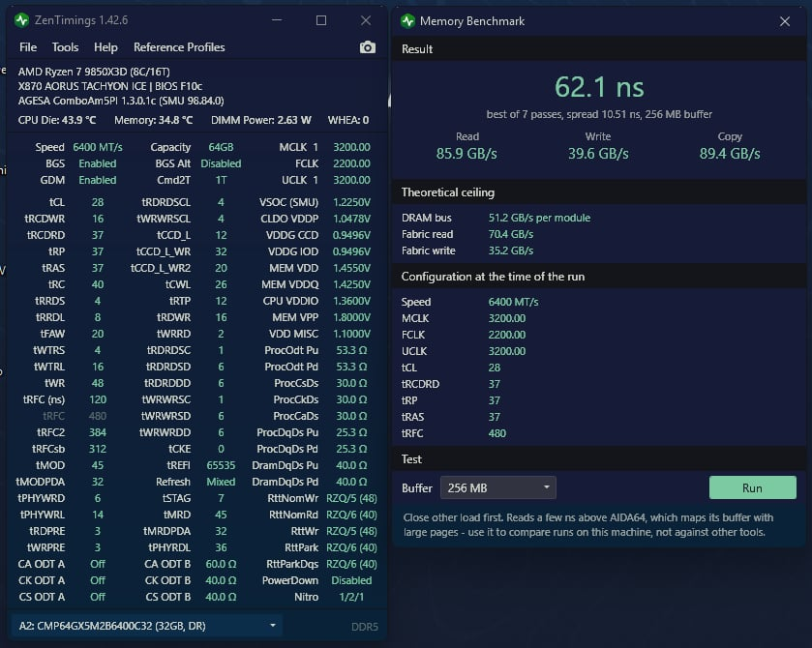Open the Help menu

click(x=105, y=47)
